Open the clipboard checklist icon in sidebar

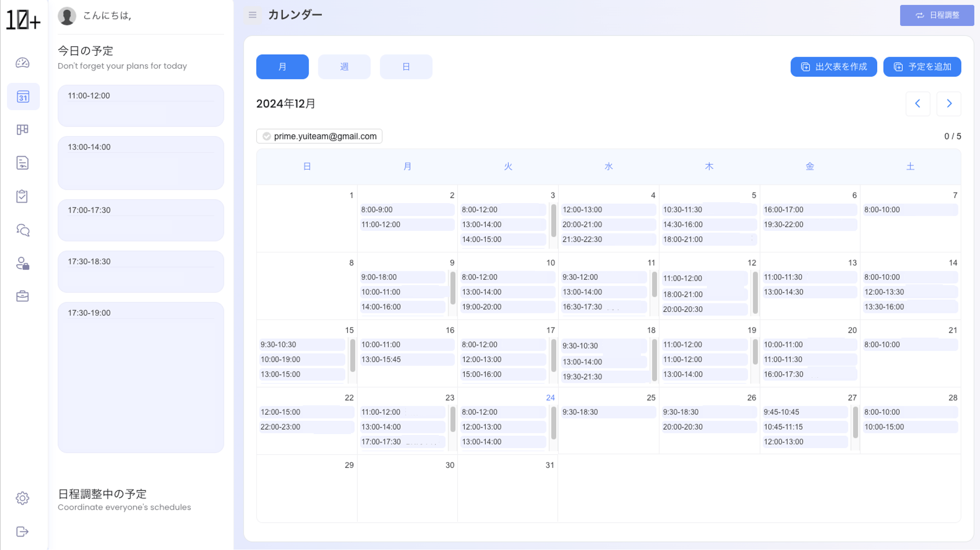(22, 196)
